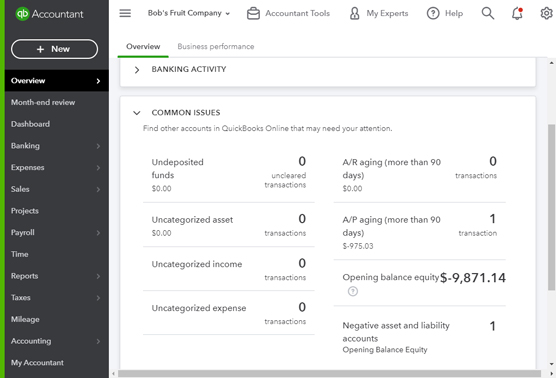Open Undeposited funds issue
The width and height of the screenshot is (556, 378).
229,174
